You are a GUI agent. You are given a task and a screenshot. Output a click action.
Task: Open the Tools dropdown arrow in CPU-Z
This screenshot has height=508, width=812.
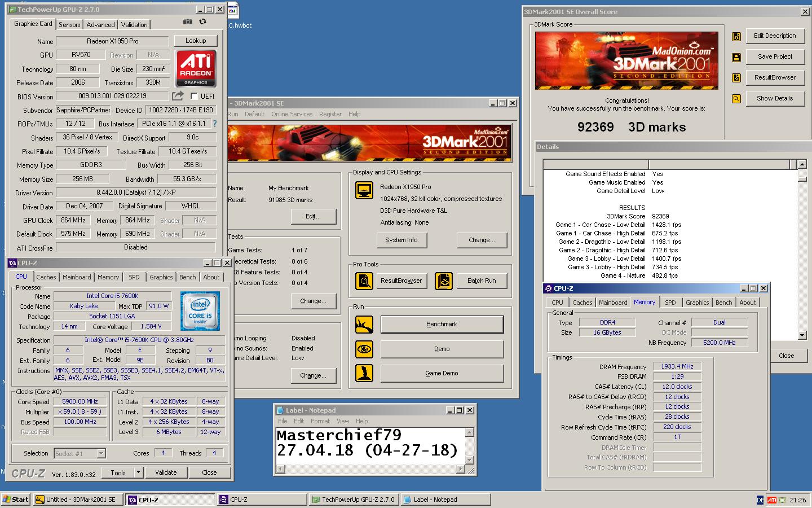pos(138,472)
